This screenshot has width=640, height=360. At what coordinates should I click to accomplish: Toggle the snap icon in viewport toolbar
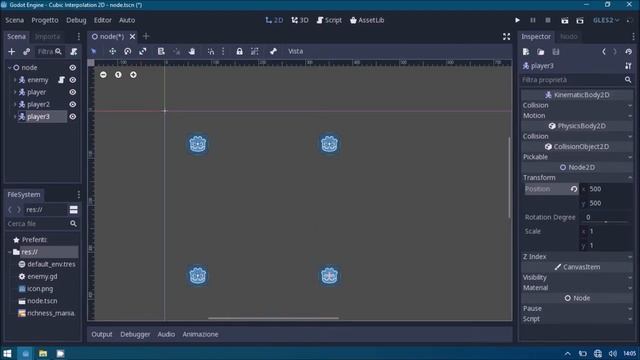211,51
